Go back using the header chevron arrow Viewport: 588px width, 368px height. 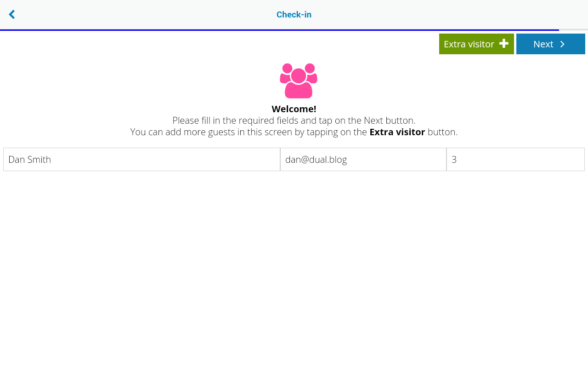tap(12, 15)
